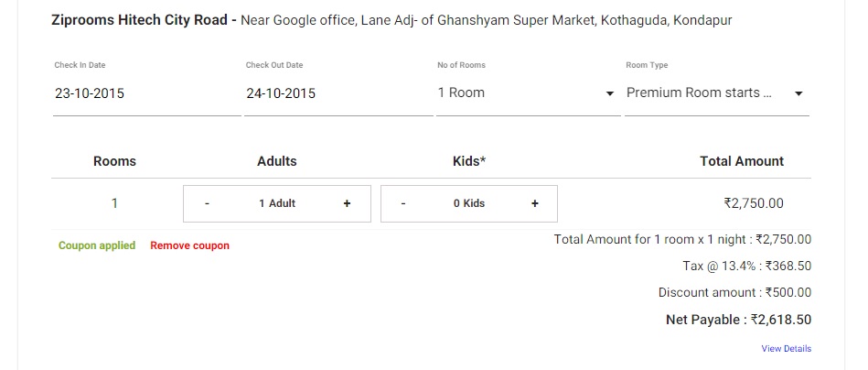Open the View Details link
This screenshot has width=868, height=370.
[x=786, y=348]
